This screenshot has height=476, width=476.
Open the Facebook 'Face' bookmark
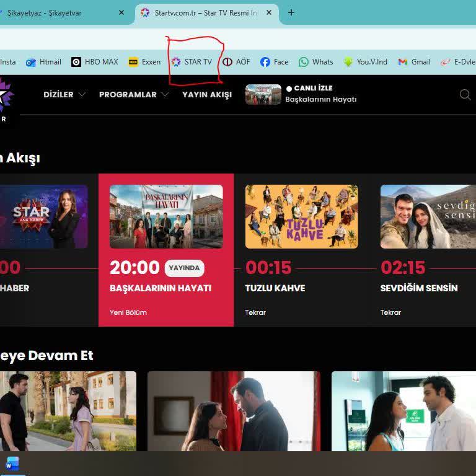click(x=274, y=62)
